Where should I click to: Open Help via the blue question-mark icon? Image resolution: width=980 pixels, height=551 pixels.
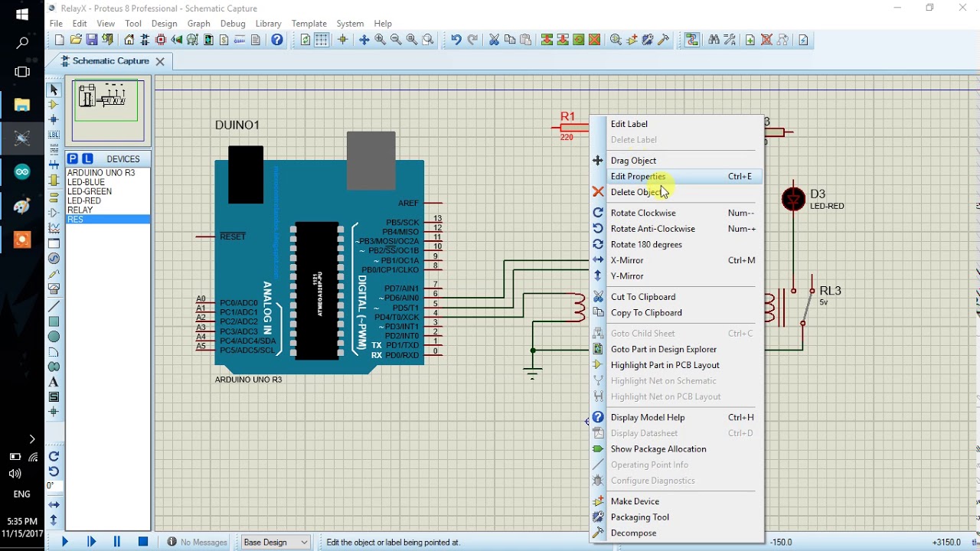pos(277,40)
